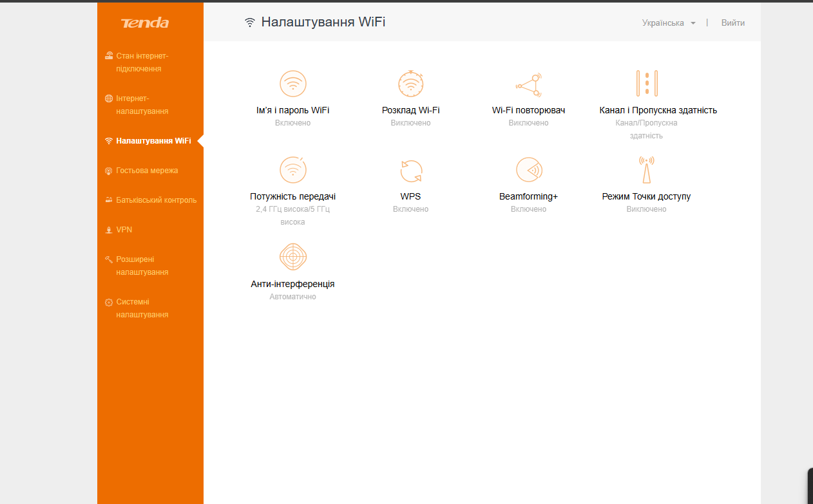
Task: Open the Канал і Пропускна здатність icon
Action: (646, 84)
